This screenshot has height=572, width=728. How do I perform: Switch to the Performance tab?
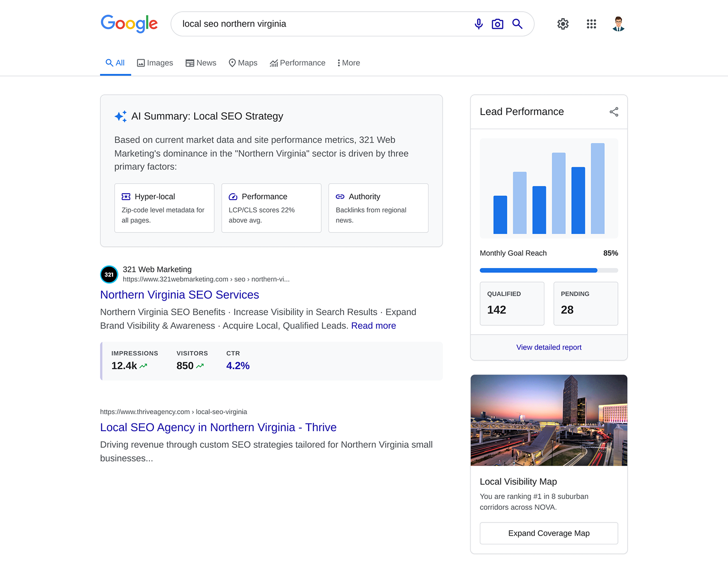coord(298,63)
